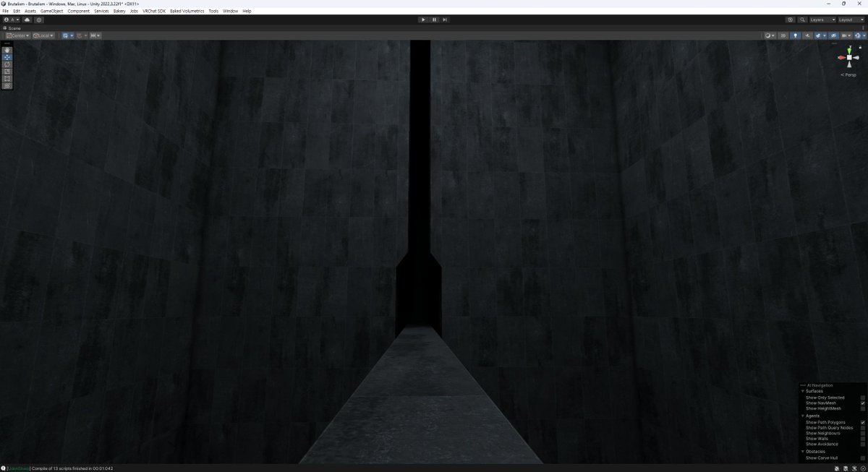Click the global search magnifier icon
The width and height of the screenshot is (868, 472).
801,20
